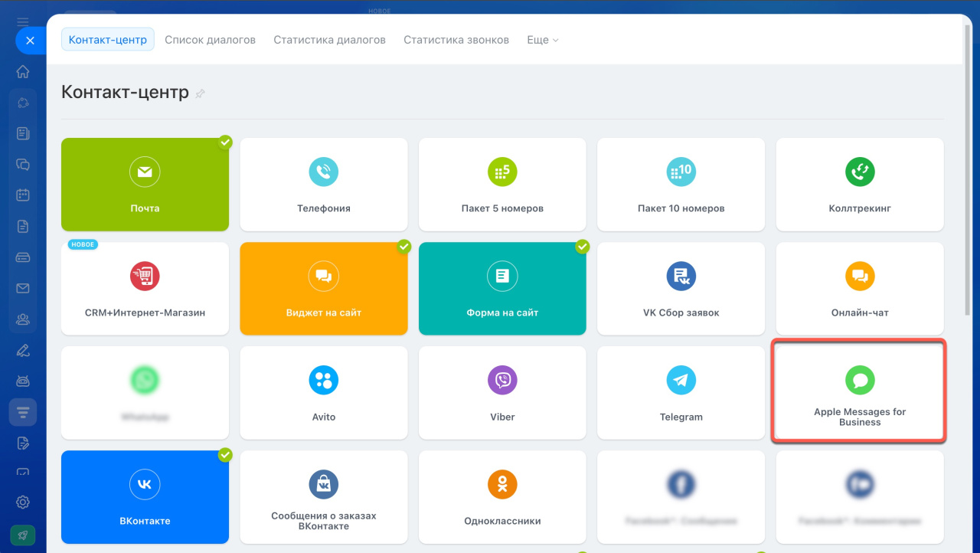Image resolution: width=980 pixels, height=553 pixels.
Task: Connect the Одноклассники channel
Action: click(502, 497)
